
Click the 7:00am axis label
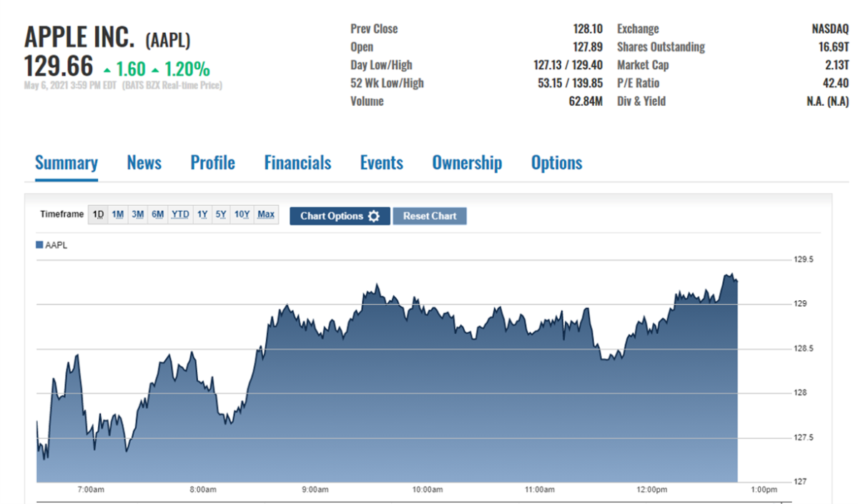pyautogui.click(x=91, y=490)
